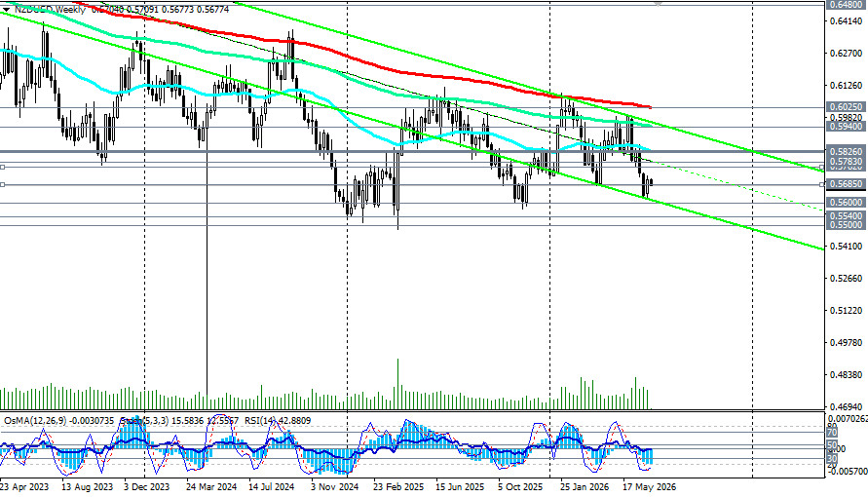Image resolution: width=868 pixels, height=497 pixels.
Task: Click the NZDUSD,Weekly chart title
Action: tap(50, 10)
